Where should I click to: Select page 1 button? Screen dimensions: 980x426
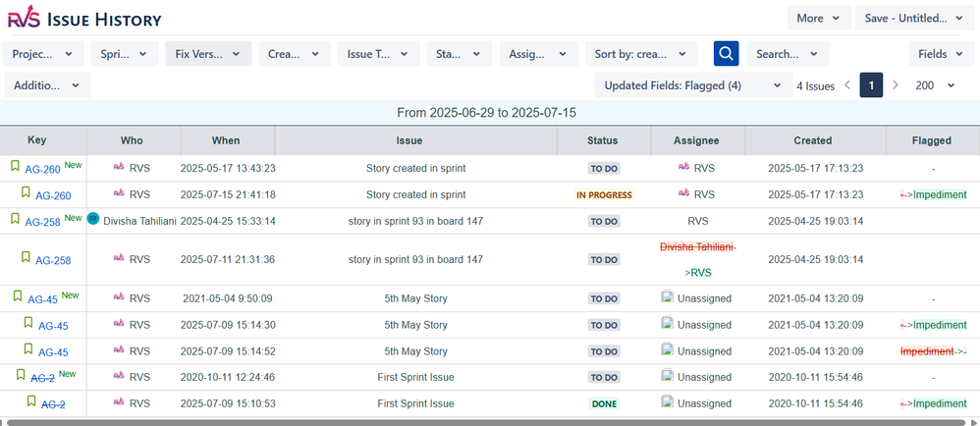(x=871, y=85)
